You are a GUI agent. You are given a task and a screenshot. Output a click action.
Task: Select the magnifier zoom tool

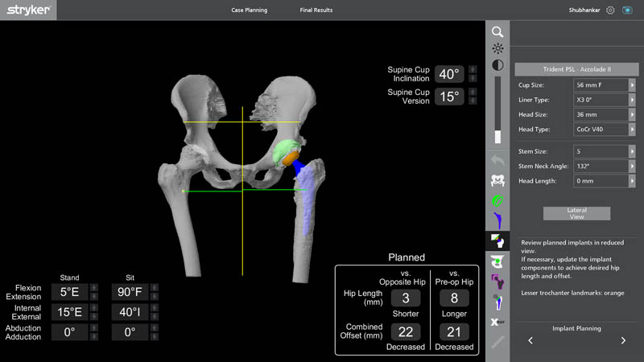coord(497,32)
